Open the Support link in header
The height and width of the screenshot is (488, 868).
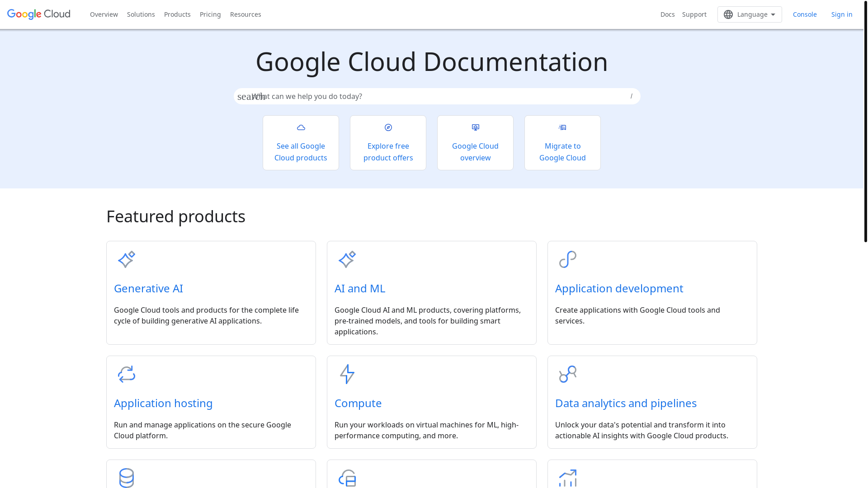pyautogui.click(x=694, y=14)
